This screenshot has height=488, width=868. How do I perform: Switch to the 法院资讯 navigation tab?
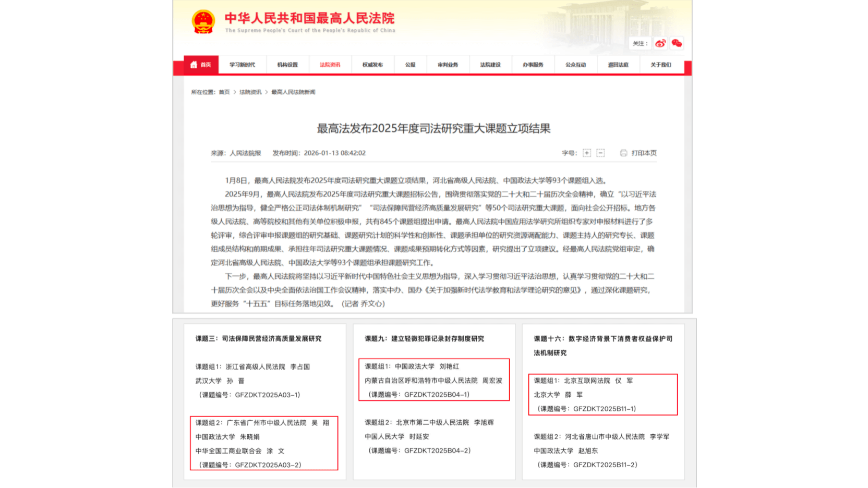click(330, 65)
